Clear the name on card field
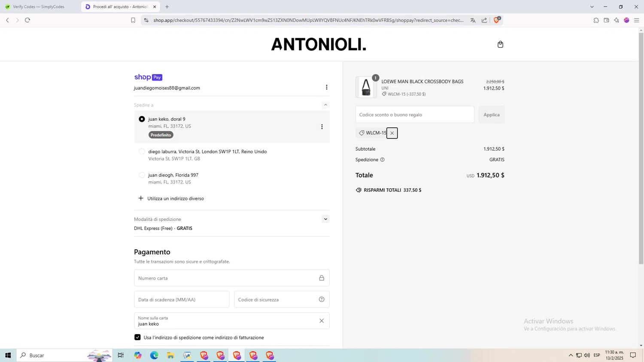The image size is (644, 362). point(322,321)
